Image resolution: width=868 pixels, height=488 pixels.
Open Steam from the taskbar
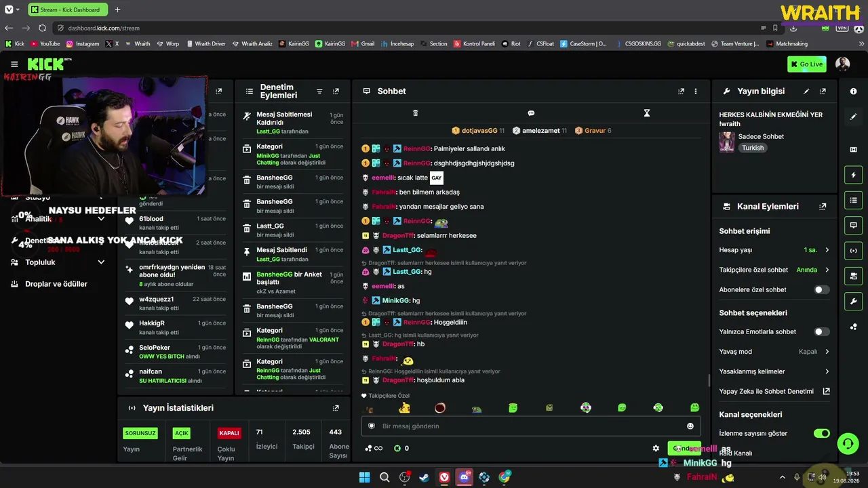click(x=425, y=477)
